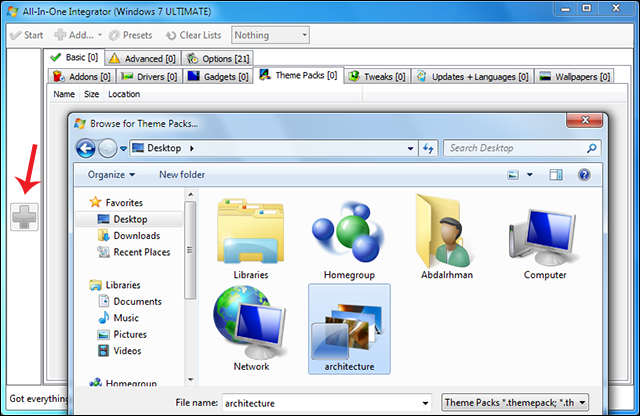Select the Libraries folder icon in file list
640x416 pixels.
(251, 238)
